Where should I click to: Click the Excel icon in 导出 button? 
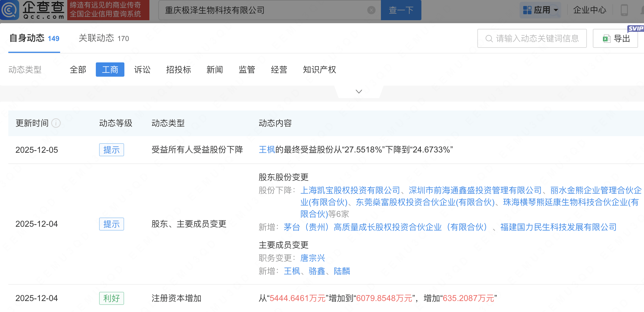coord(606,39)
